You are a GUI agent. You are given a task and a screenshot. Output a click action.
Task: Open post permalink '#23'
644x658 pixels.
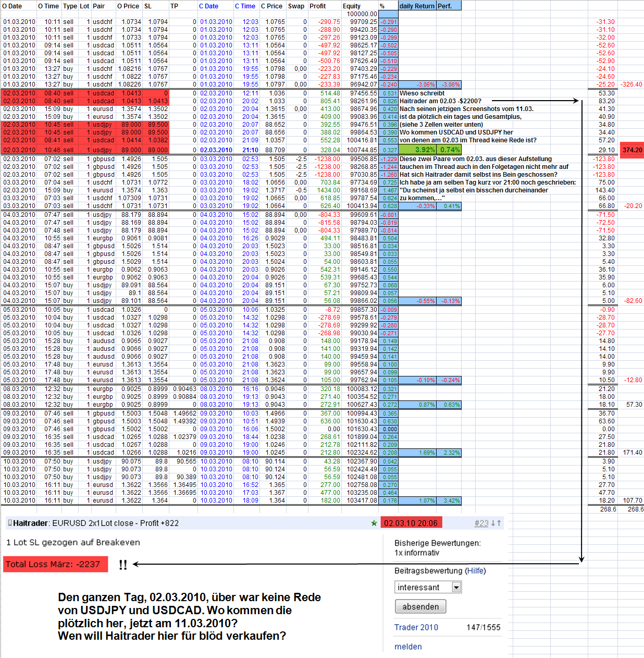(x=481, y=523)
